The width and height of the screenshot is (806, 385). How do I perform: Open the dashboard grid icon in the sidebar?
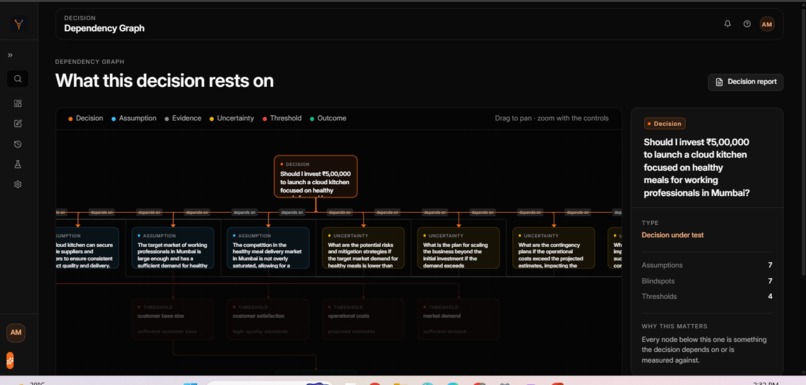click(17, 103)
